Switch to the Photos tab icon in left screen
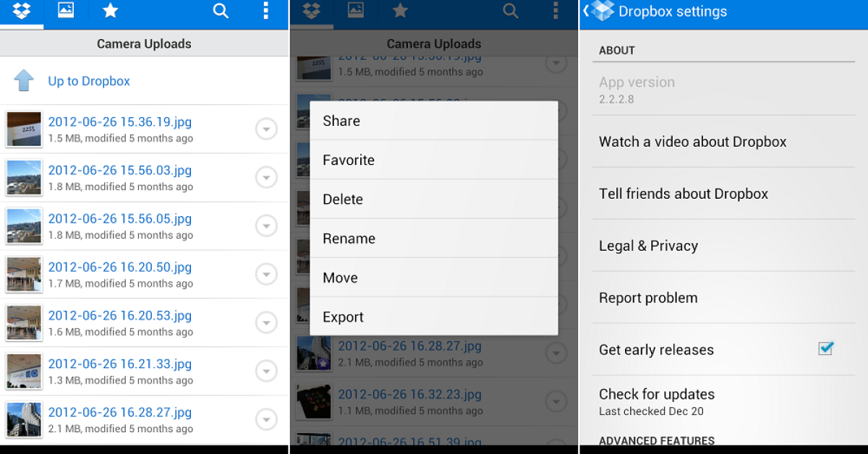Screen dimensions: 868x454 coord(66,12)
